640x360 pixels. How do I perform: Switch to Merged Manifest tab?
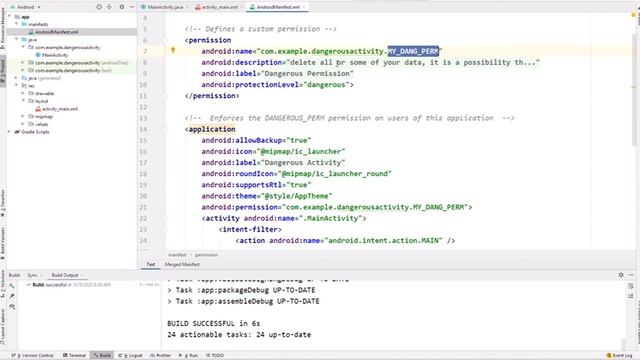[x=182, y=264]
